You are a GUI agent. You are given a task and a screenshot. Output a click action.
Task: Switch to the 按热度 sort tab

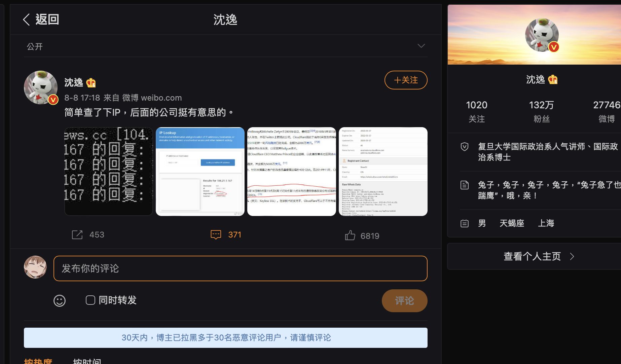tap(38, 361)
